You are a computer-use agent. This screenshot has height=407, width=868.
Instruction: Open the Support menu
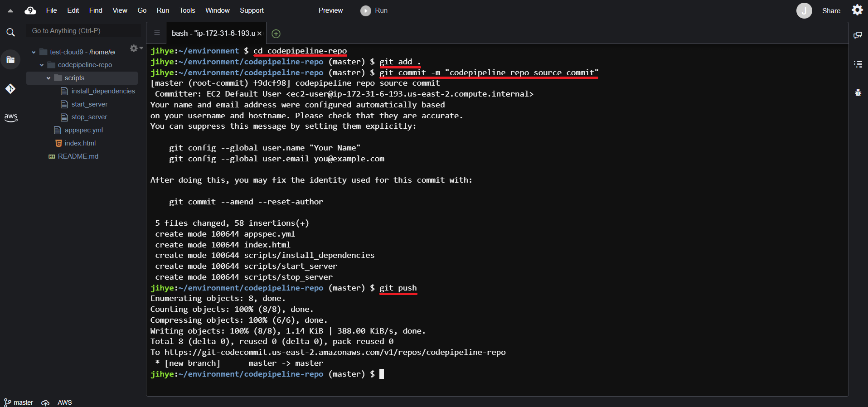[252, 10]
